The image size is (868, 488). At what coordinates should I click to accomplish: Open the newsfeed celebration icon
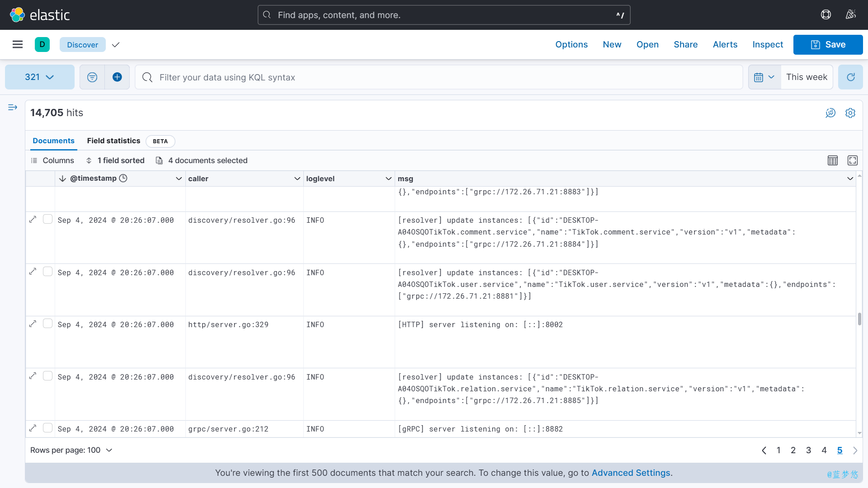(851, 15)
